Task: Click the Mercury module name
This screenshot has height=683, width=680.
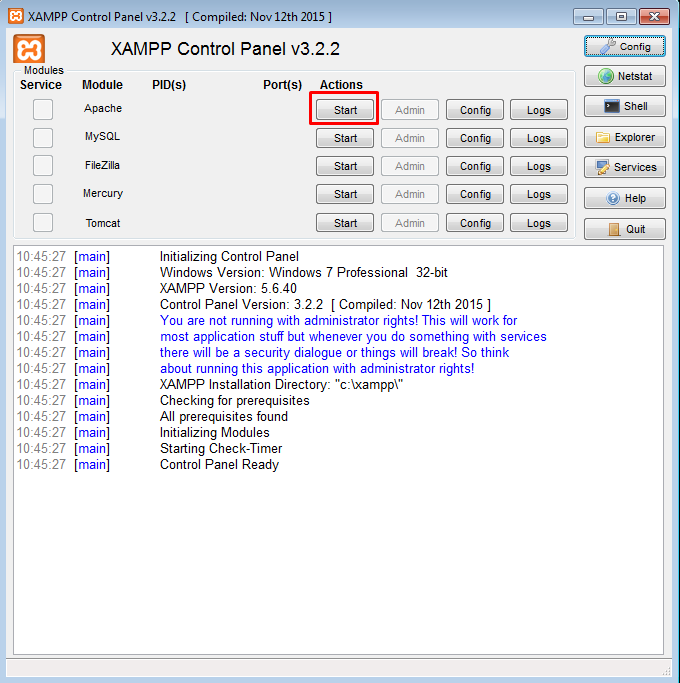Action: pos(103,193)
